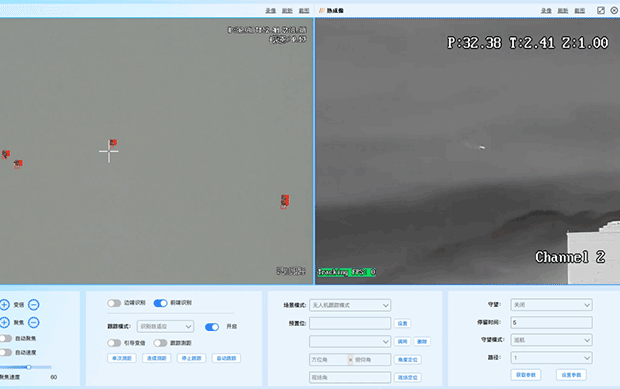Toggle the 自动速度 auto speed switch
620x389 pixels.
6,352
